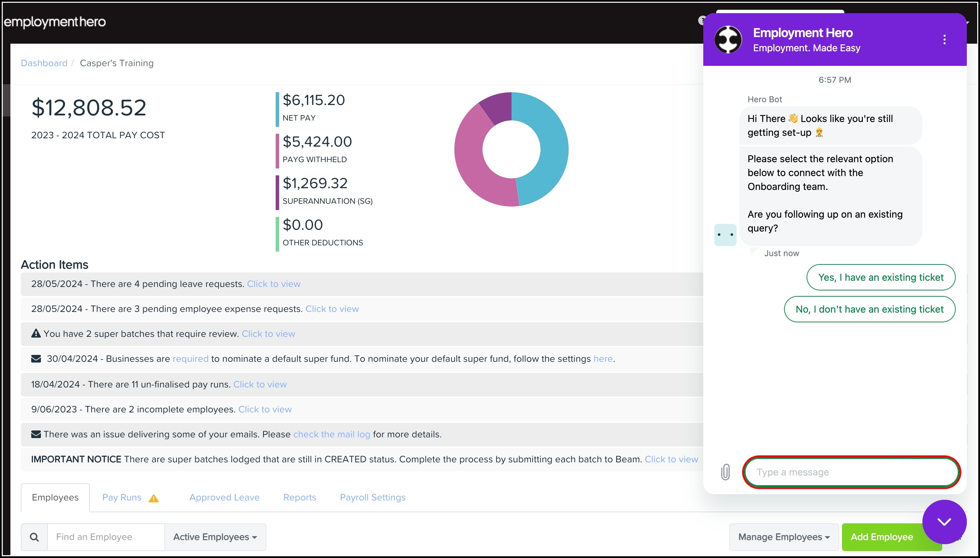Open the Payroll Settings tab
The height and width of the screenshot is (558, 980).
coord(372,497)
